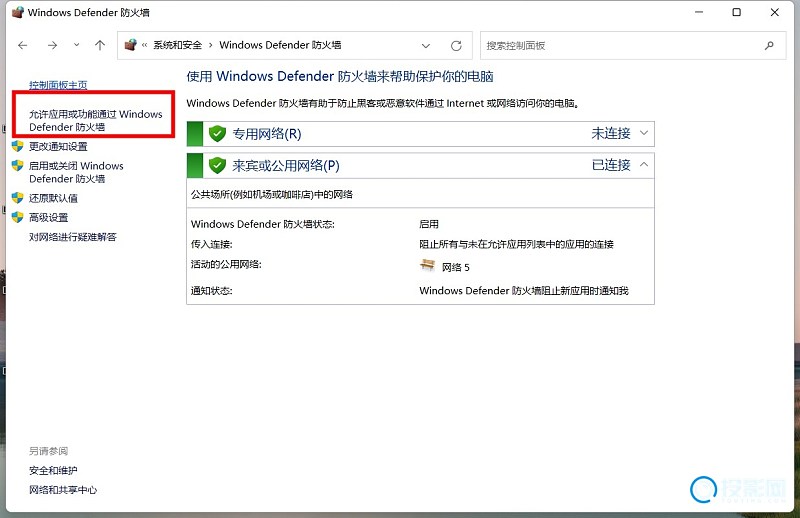Screen dimensions: 800x518
Task: Click the search magnifier icon
Action: 769,45
